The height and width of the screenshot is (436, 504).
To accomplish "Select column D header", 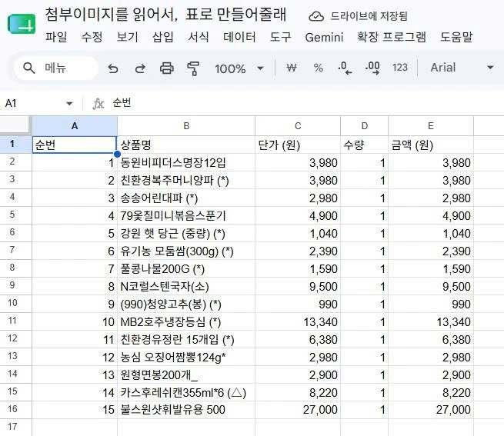I will pyautogui.click(x=364, y=125).
